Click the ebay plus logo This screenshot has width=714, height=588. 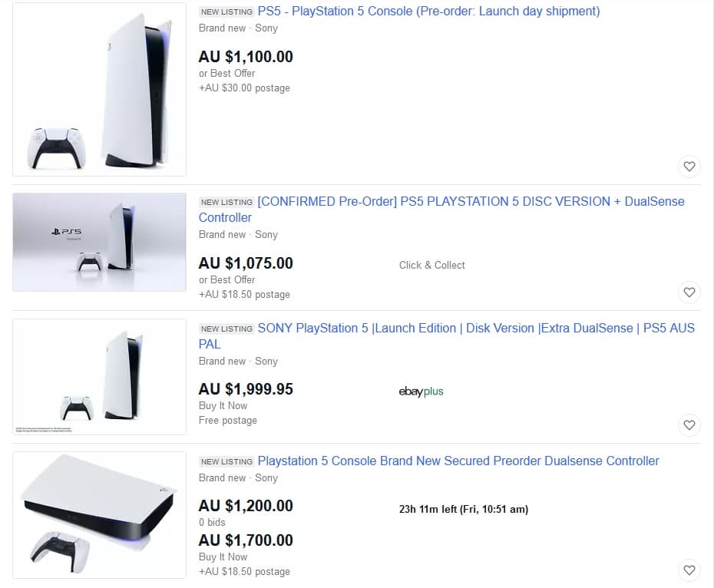click(x=421, y=391)
